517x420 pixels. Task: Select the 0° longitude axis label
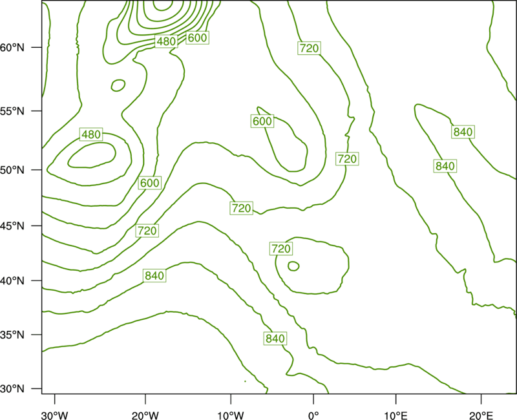coord(313,415)
